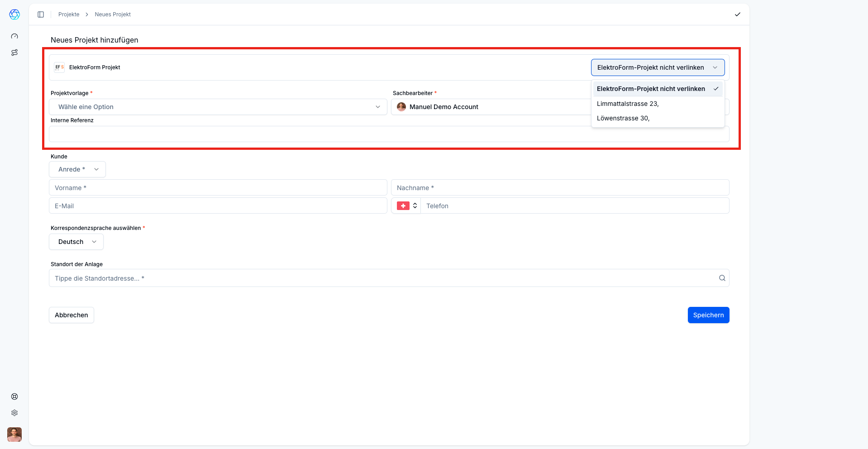Open the help support icon
The image size is (868, 449).
pos(14,396)
